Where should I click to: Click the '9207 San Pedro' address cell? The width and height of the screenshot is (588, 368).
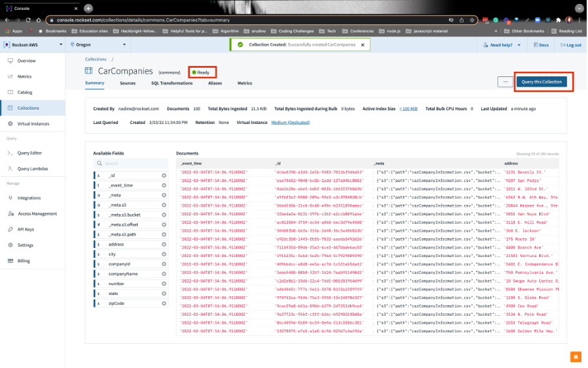(x=522, y=181)
